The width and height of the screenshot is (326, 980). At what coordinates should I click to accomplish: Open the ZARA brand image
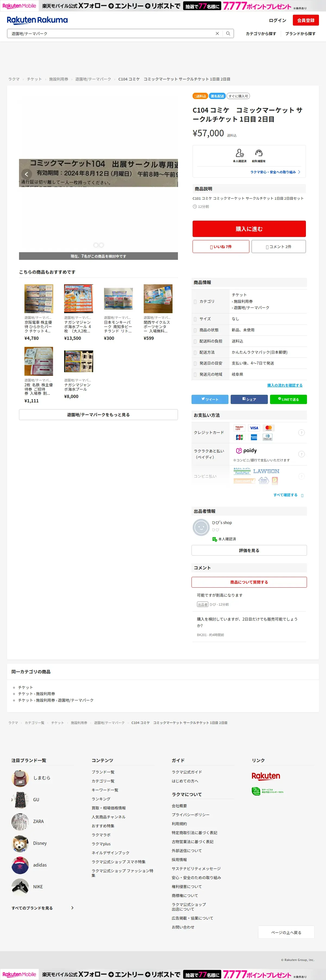click(20, 821)
